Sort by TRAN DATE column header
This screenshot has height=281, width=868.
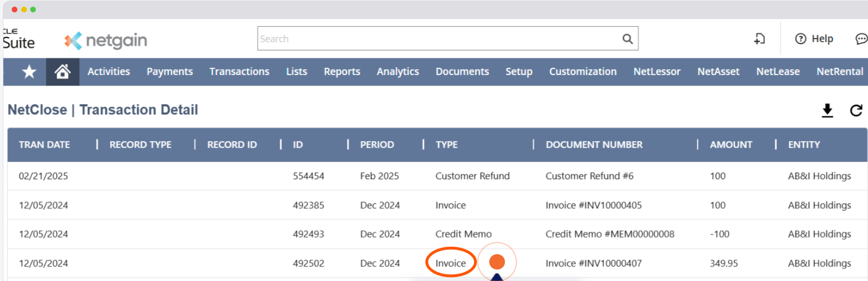(x=44, y=144)
